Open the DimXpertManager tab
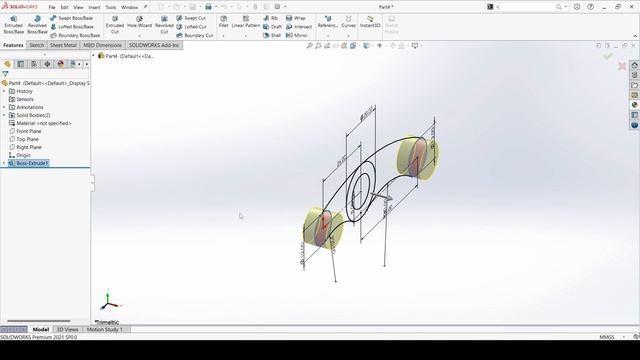 coord(47,64)
